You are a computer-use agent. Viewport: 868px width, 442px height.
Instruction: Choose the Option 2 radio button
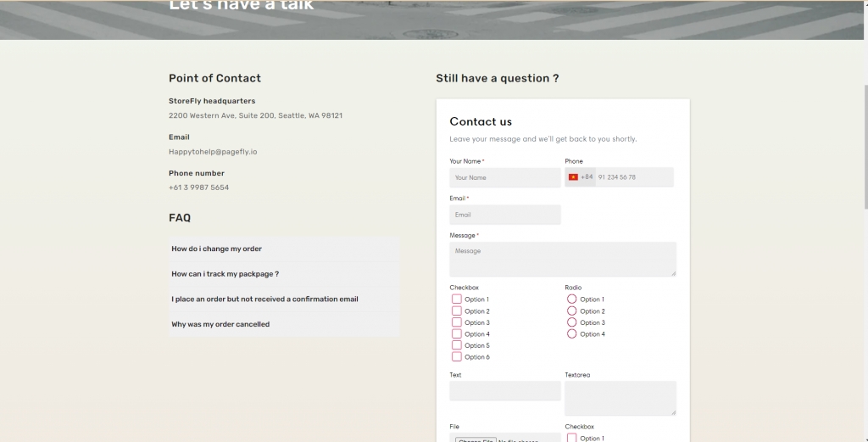(571, 311)
